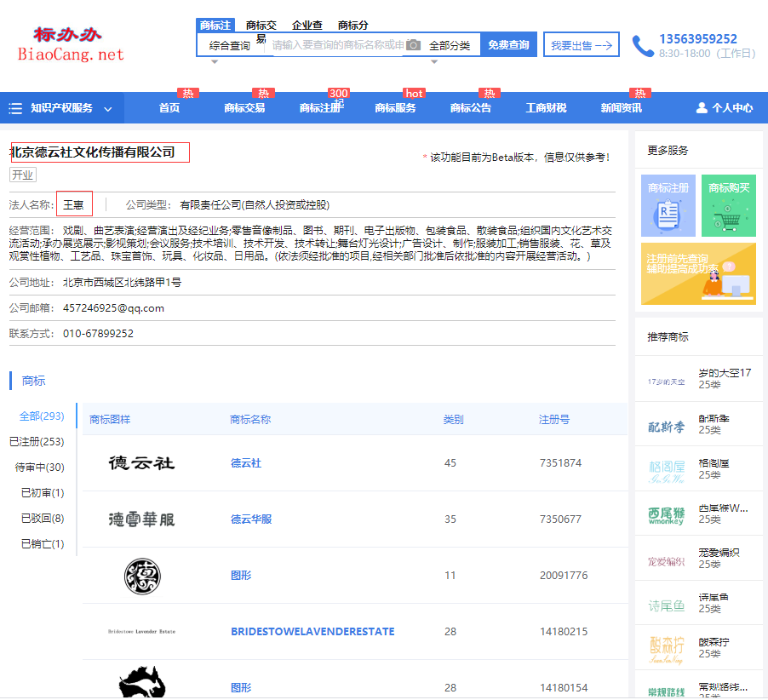768x700 pixels.
Task: Click the company email 457246925@qq.com
Action: click(x=113, y=308)
